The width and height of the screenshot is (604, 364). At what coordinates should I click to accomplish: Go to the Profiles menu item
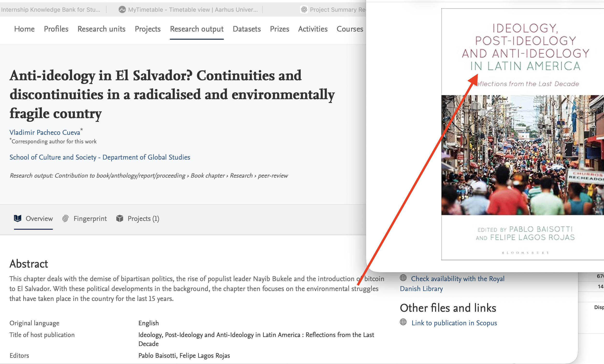tap(56, 29)
